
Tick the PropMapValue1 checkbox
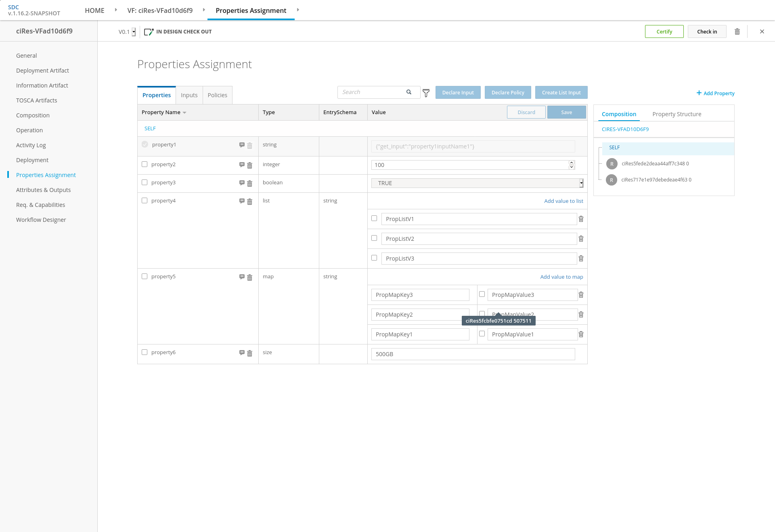[x=482, y=334]
